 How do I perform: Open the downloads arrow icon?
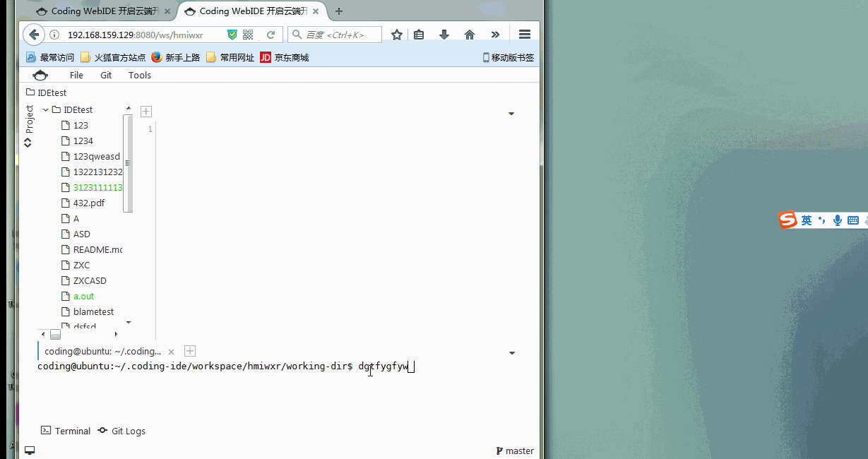coord(444,35)
